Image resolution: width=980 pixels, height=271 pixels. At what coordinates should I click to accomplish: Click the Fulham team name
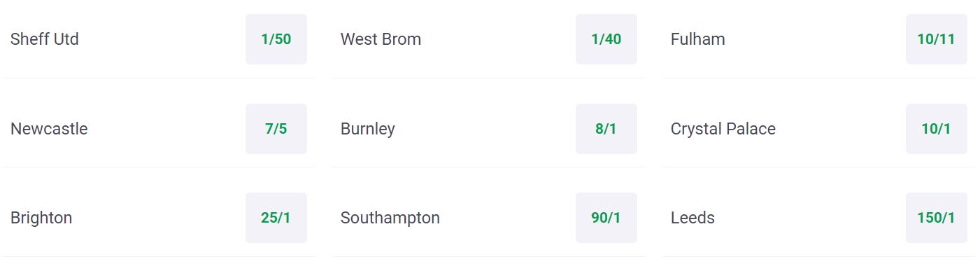[698, 39]
